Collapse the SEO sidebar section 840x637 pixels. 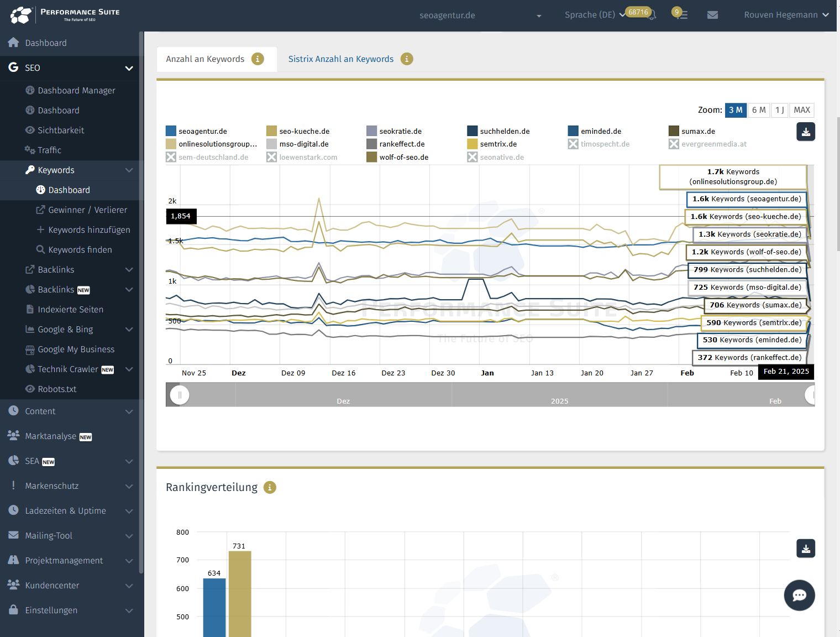(129, 68)
